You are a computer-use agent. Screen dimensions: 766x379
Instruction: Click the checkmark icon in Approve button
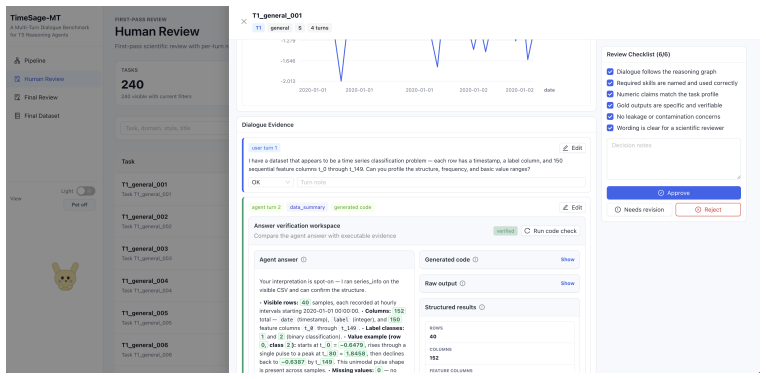pos(661,193)
